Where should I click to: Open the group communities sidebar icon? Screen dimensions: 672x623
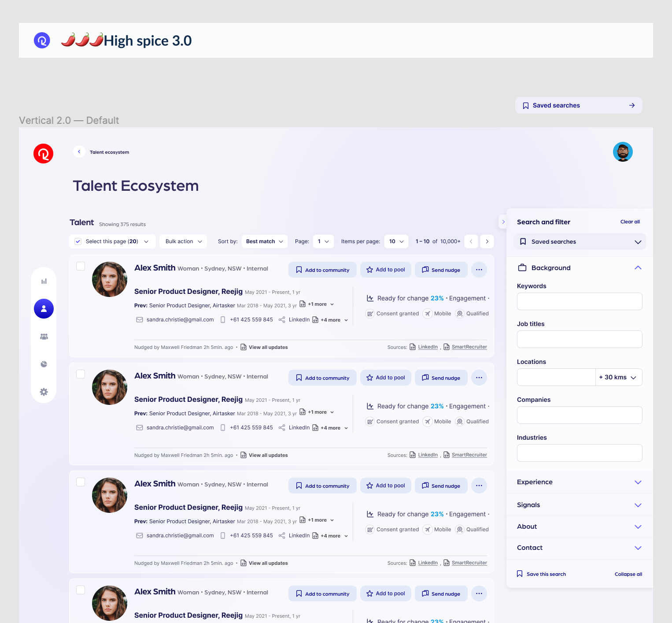(44, 337)
